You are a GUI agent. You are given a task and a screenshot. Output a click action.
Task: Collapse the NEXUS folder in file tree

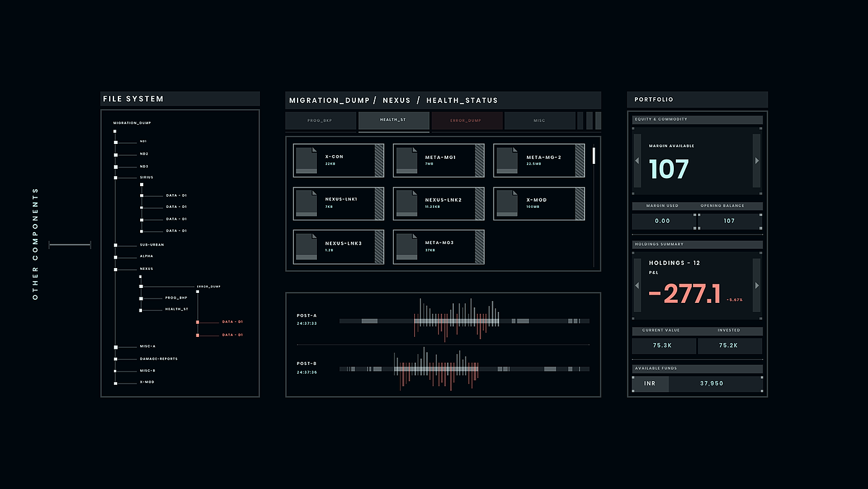115,269
